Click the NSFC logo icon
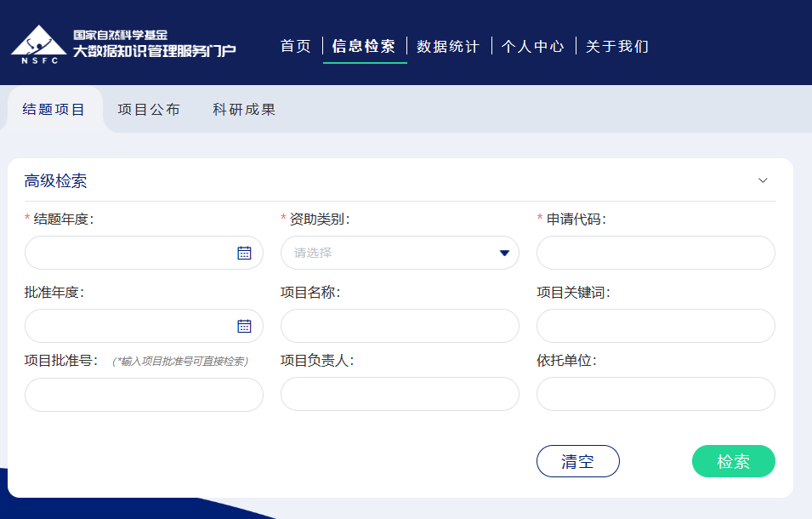 tap(39, 44)
